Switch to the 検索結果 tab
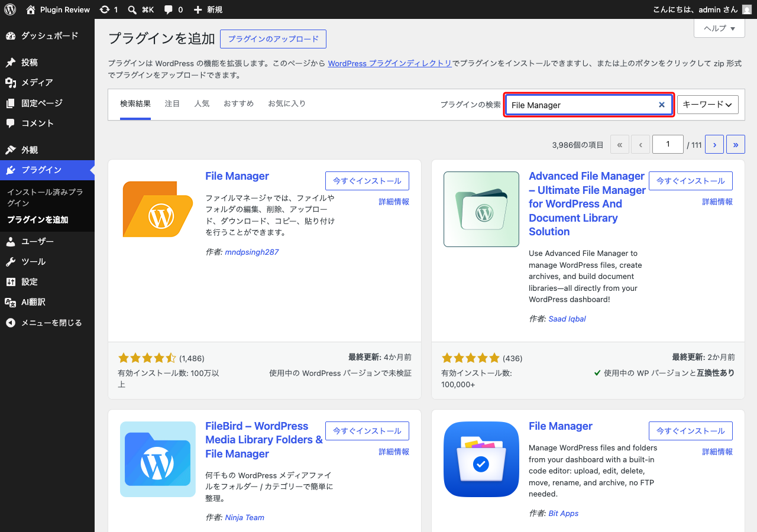Image resolution: width=757 pixels, height=532 pixels. click(x=135, y=104)
